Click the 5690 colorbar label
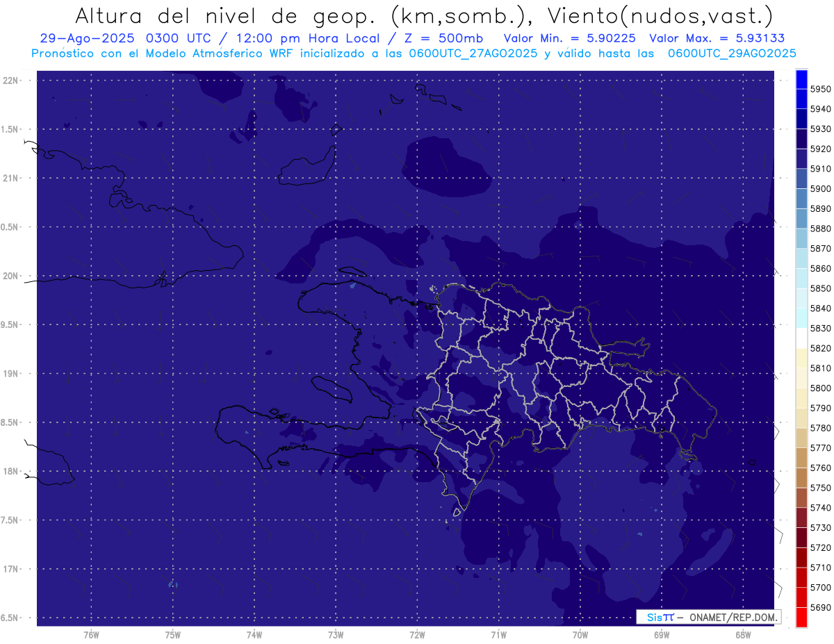Image resolution: width=834 pixels, height=644 pixels. point(821,608)
